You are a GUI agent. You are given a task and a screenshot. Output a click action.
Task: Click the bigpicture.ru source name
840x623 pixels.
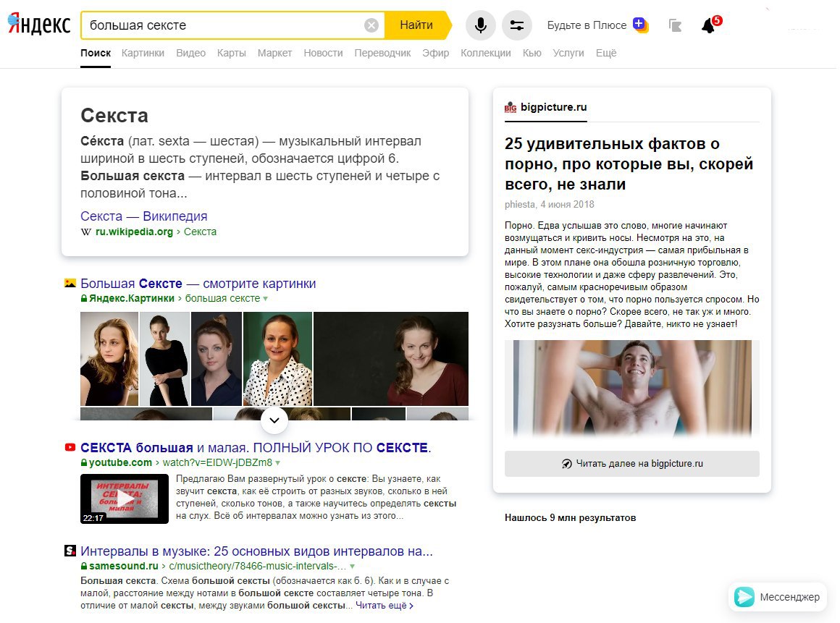553,107
